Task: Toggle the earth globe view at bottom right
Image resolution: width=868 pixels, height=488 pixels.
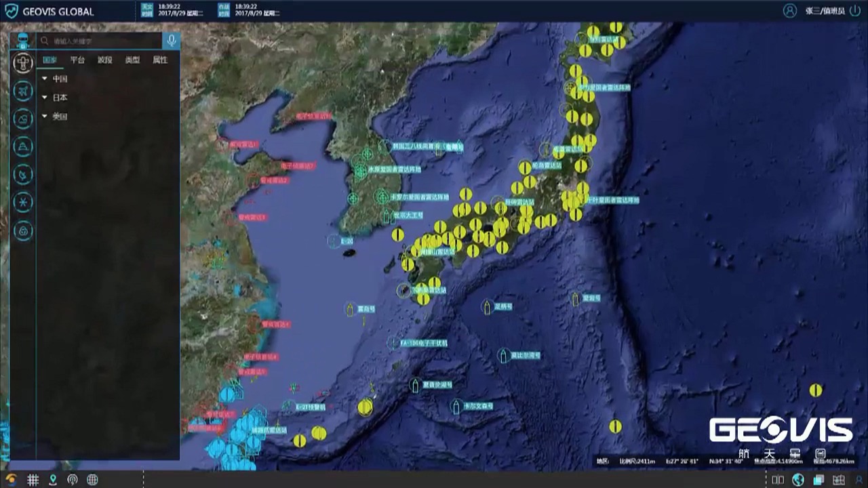Action: [798, 480]
